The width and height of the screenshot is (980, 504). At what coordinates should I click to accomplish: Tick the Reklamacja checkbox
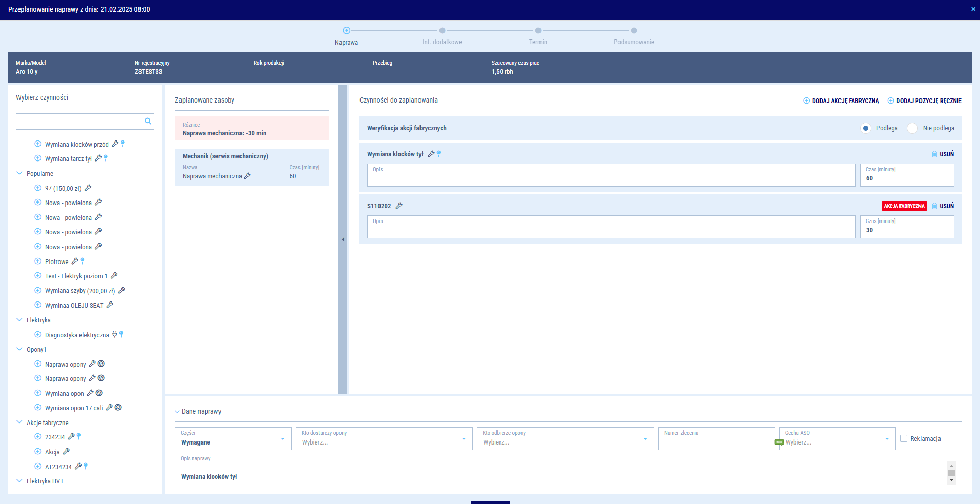[x=904, y=439]
